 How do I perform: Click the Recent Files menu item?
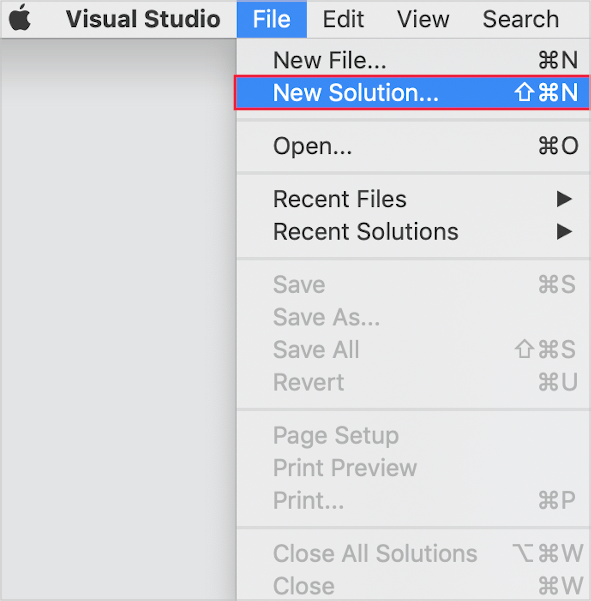click(413, 199)
